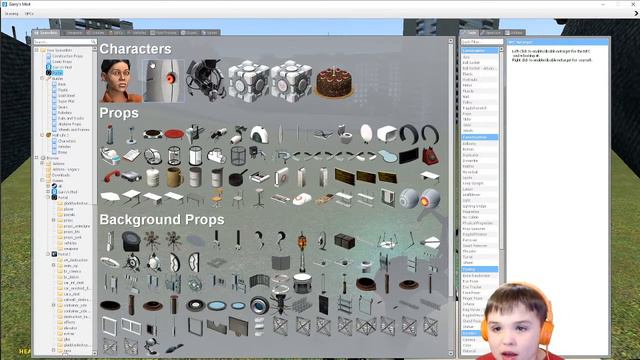Spawn the clipboard prop
Image resolution: width=640 pixels, height=360 pixels.
tap(131, 156)
